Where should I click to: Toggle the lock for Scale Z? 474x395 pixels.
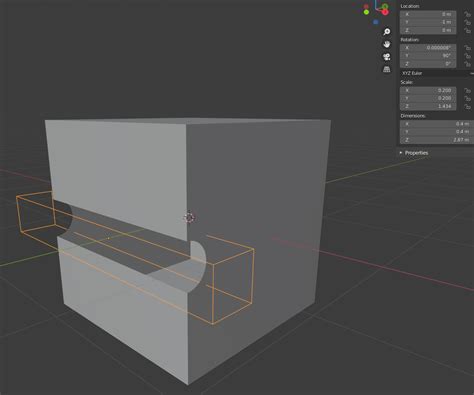(467, 106)
